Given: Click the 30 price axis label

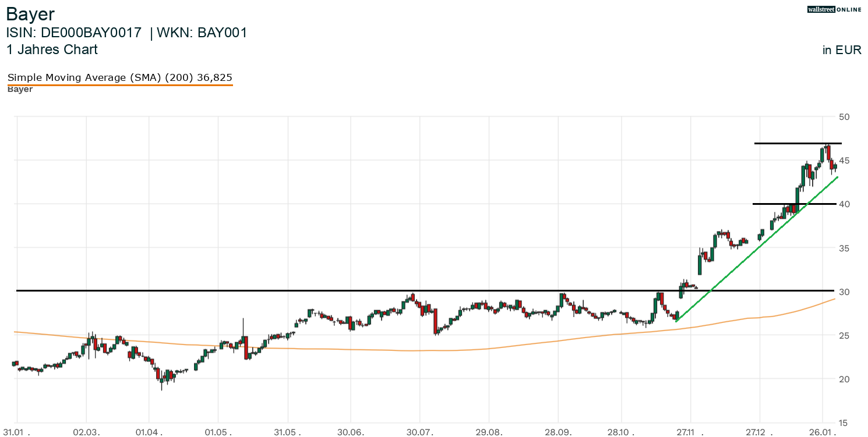Looking at the screenshot, I should pyautogui.click(x=844, y=292).
